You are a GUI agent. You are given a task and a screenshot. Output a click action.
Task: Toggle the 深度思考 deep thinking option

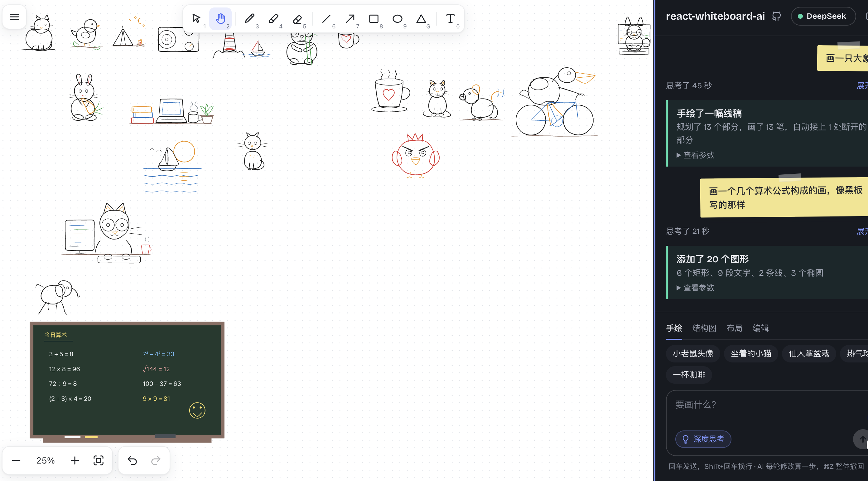point(703,439)
